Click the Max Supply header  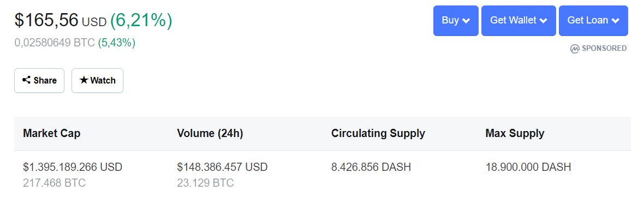coord(515,133)
